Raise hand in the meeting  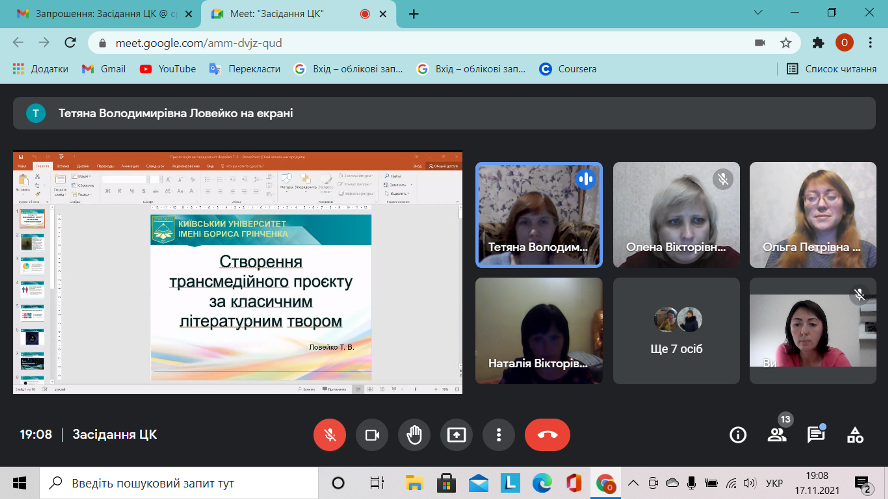(414, 435)
